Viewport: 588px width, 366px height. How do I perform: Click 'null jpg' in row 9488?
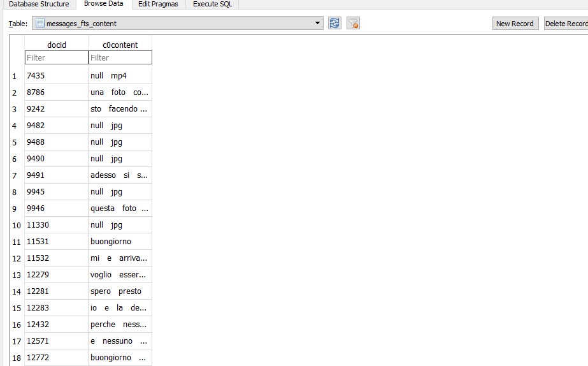pyautogui.click(x=120, y=142)
